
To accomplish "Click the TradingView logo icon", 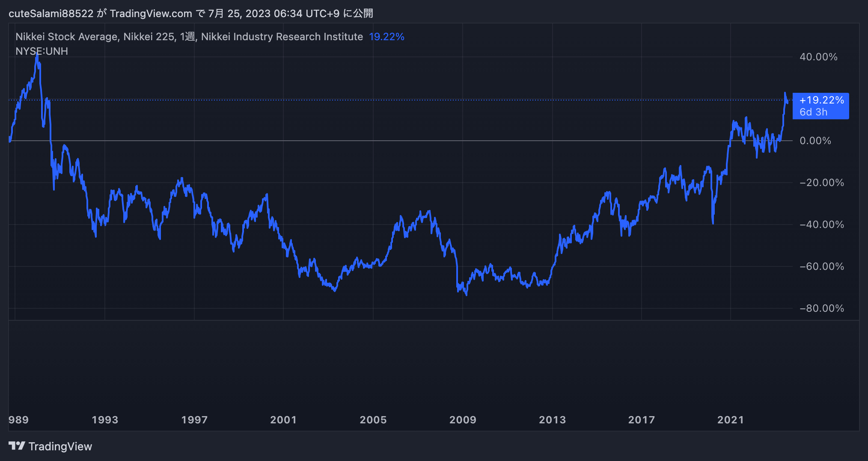I will point(18,446).
